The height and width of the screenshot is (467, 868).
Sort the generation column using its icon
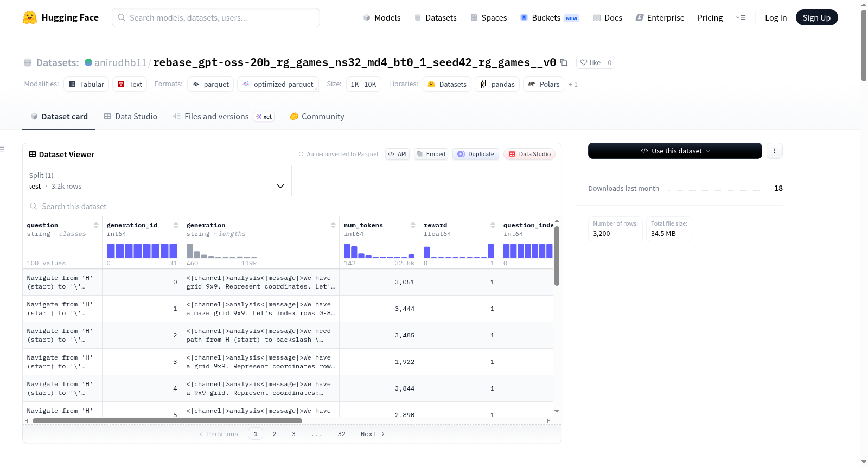pos(333,225)
